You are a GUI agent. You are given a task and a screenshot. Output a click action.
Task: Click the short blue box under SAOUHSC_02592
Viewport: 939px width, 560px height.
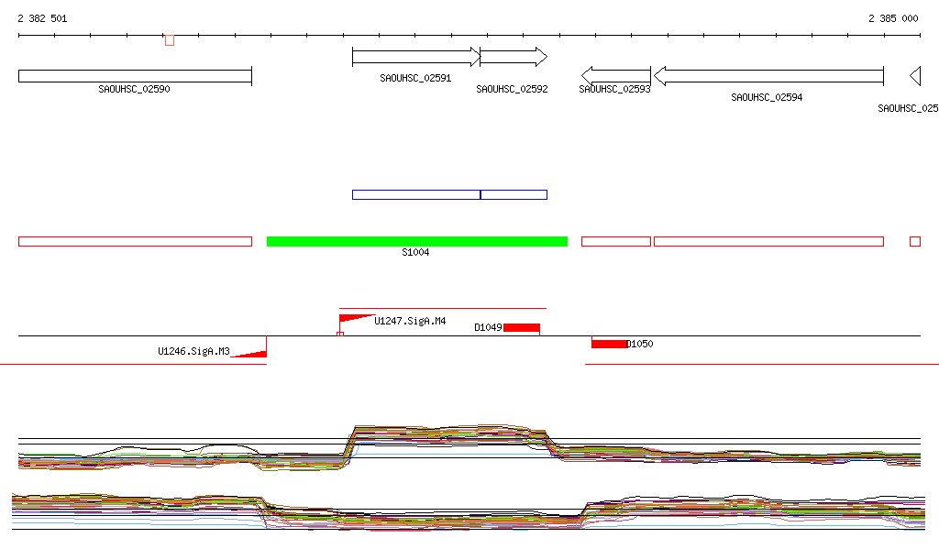coord(514,194)
